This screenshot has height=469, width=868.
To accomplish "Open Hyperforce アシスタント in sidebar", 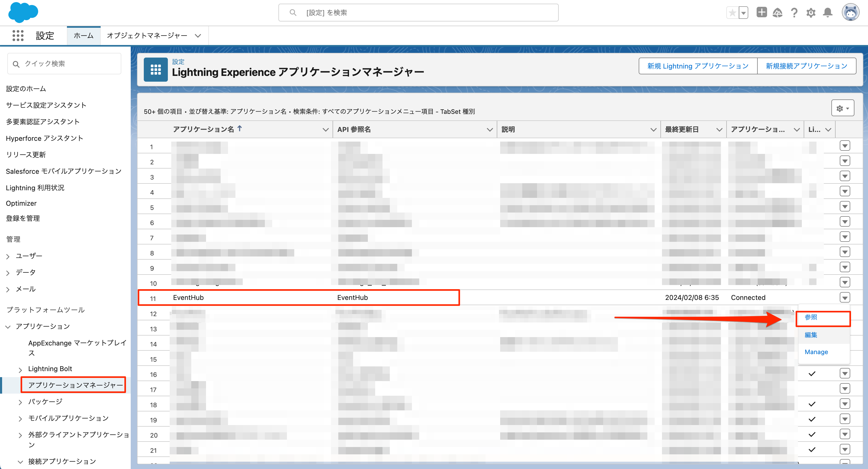I will pyautogui.click(x=44, y=138).
